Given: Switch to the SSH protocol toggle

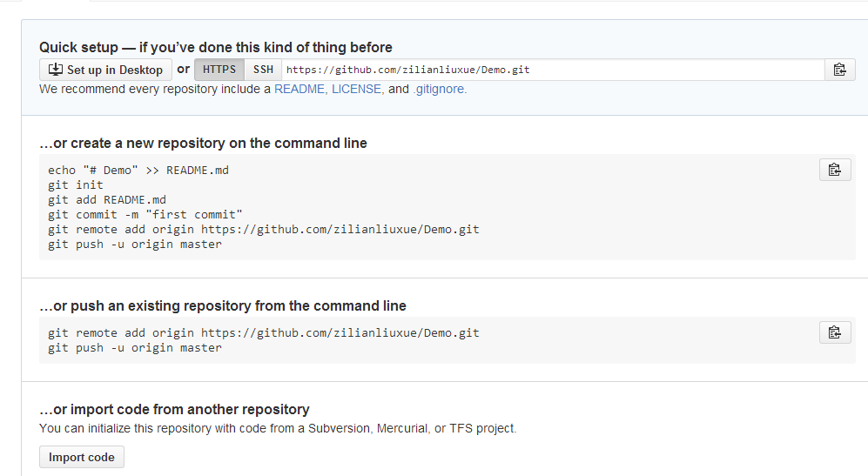Looking at the screenshot, I should pos(263,70).
